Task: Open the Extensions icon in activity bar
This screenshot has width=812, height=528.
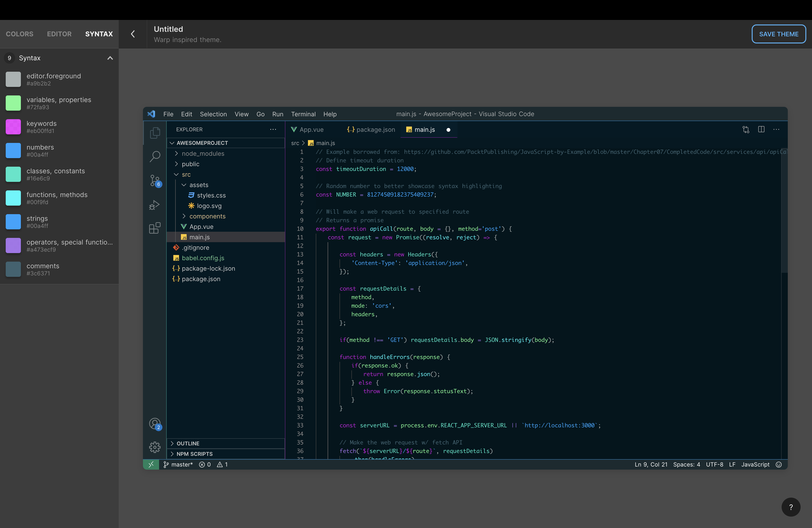Action: tap(155, 228)
